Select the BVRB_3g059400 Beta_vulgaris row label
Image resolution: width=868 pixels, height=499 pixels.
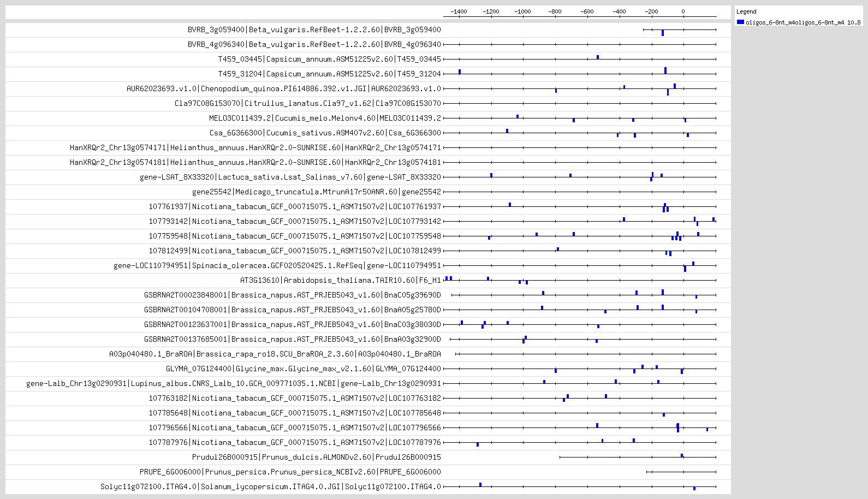tap(314, 29)
